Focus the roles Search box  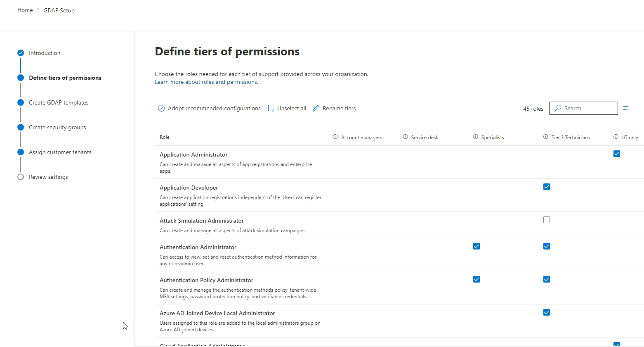(x=583, y=108)
